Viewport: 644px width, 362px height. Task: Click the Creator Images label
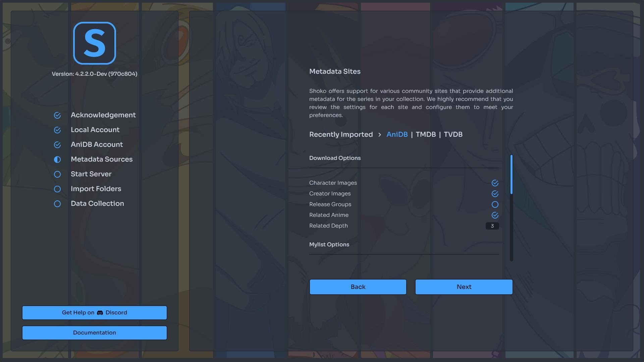click(x=330, y=193)
